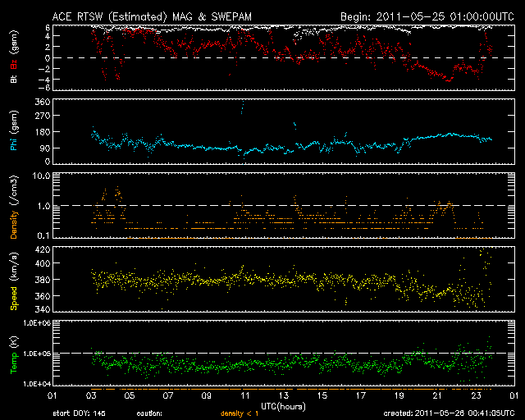Image resolution: width=525 pixels, height=420 pixels.
Task: Click the UTC(hours) axis title
Action: point(283,407)
